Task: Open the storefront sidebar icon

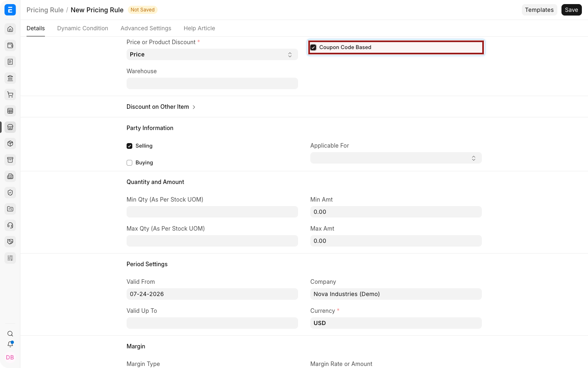Action: pos(10,127)
